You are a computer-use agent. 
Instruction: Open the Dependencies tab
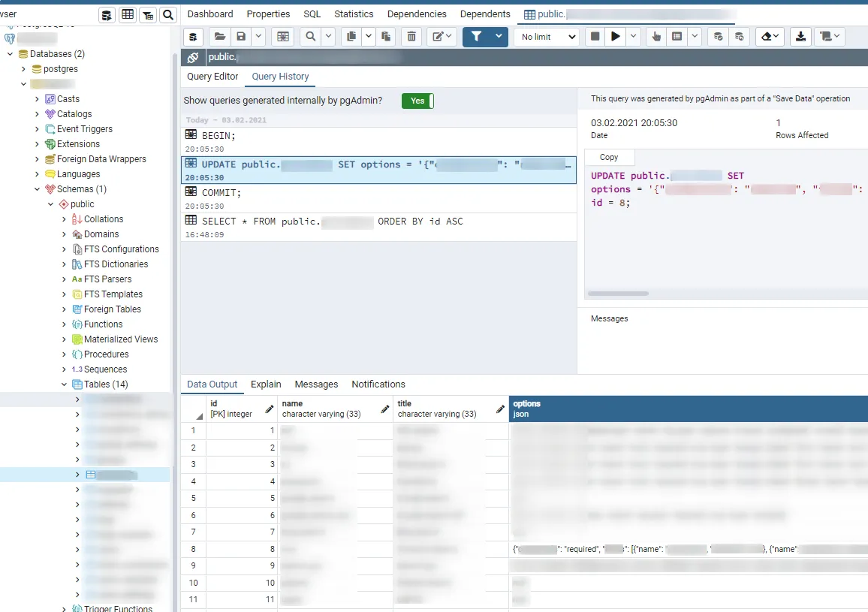pos(417,14)
